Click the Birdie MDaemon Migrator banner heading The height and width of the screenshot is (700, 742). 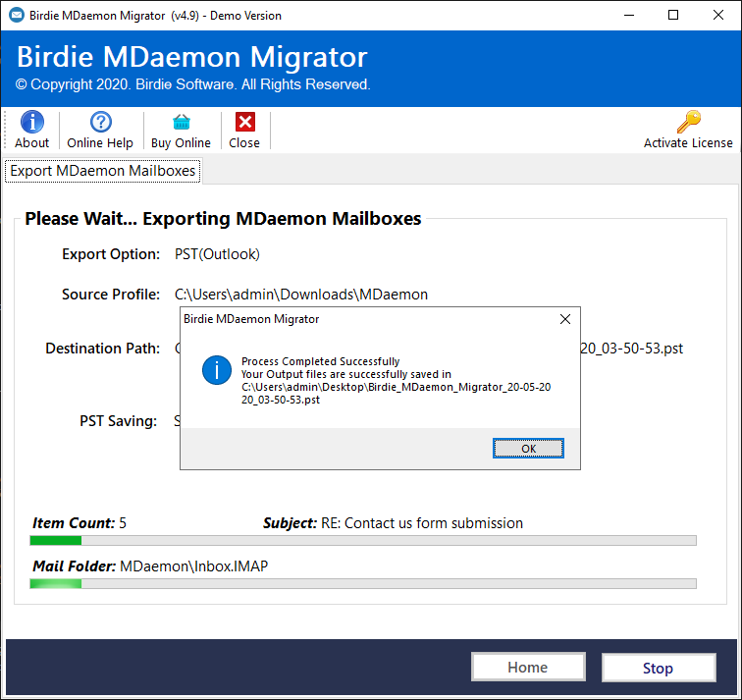pyautogui.click(x=192, y=57)
